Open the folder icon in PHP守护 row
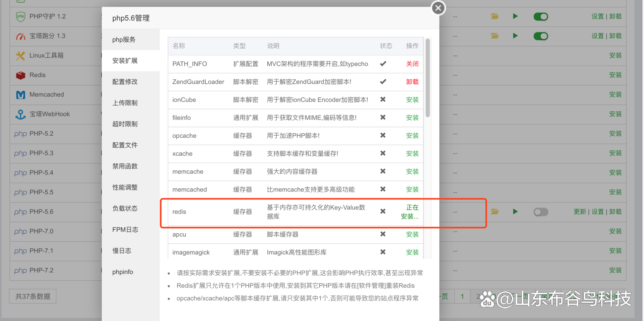The height and width of the screenshot is (321, 644). [x=495, y=16]
